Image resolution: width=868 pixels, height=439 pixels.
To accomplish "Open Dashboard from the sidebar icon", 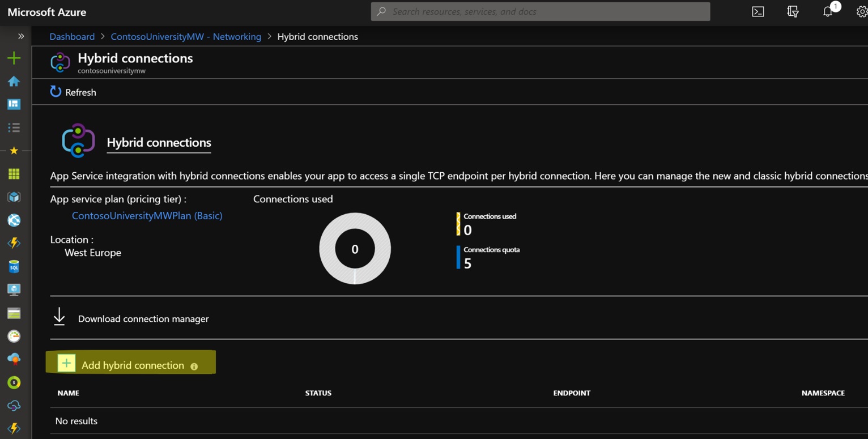I will click(14, 104).
